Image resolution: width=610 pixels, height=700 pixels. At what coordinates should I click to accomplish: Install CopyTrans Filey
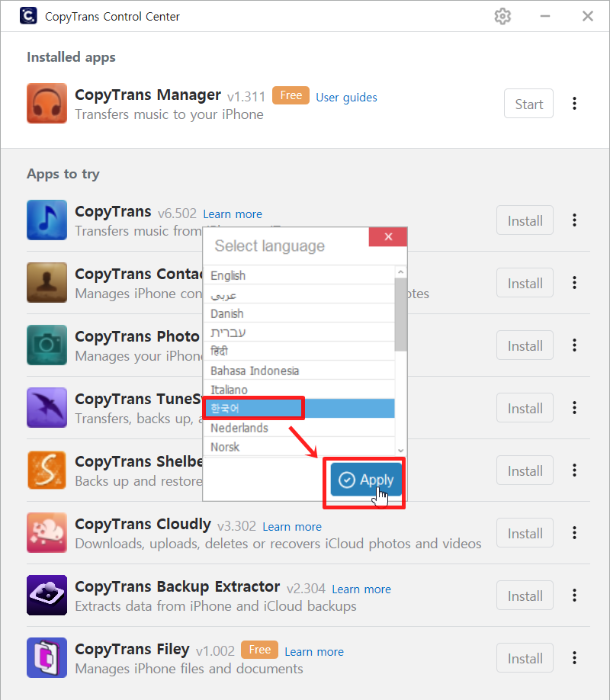coord(525,657)
